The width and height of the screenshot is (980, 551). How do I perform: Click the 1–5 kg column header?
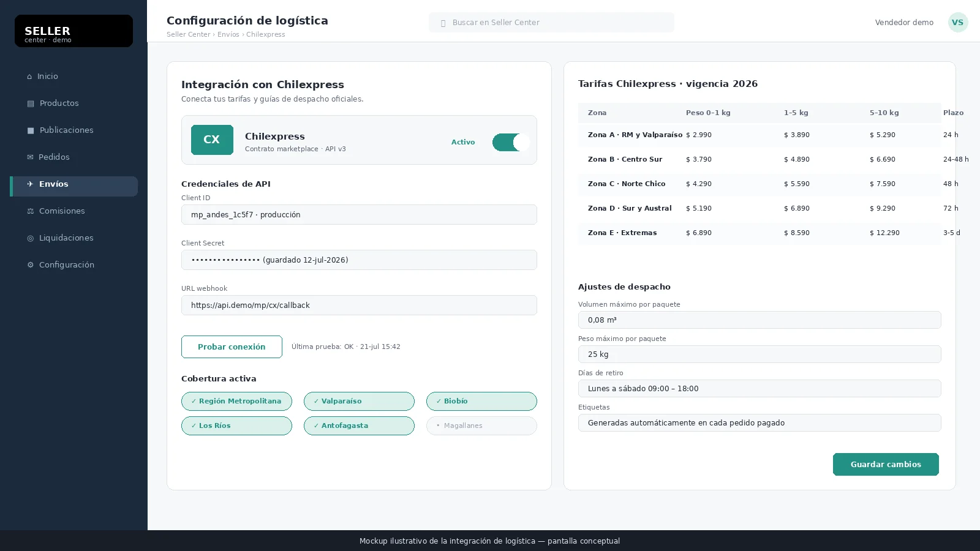coord(796,113)
